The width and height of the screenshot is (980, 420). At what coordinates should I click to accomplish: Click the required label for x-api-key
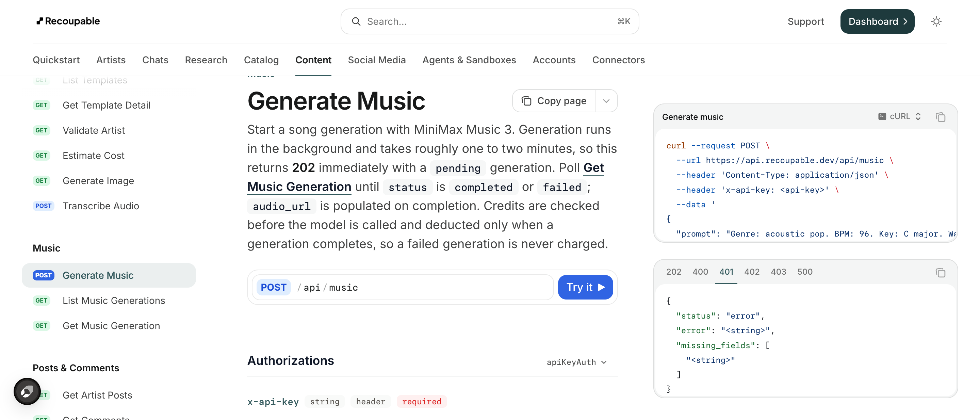tap(422, 402)
